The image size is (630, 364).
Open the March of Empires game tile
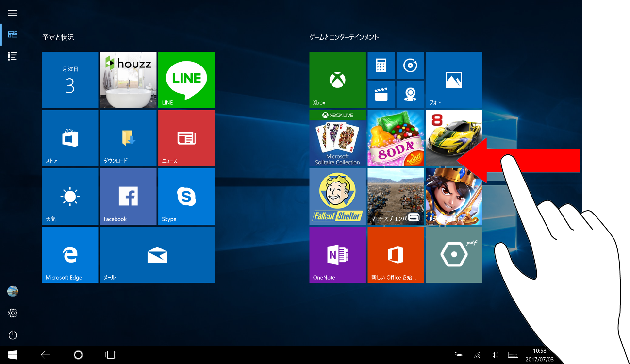click(x=396, y=197)
